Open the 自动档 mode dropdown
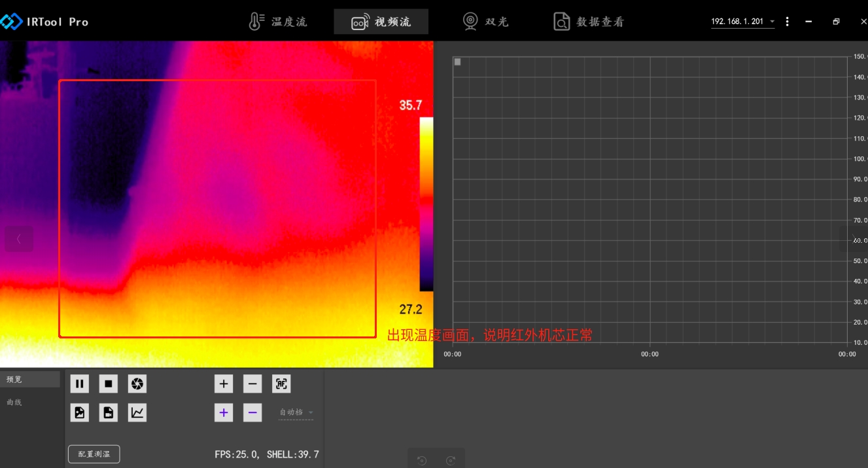868x468 pixels. [x=296, y=412]
